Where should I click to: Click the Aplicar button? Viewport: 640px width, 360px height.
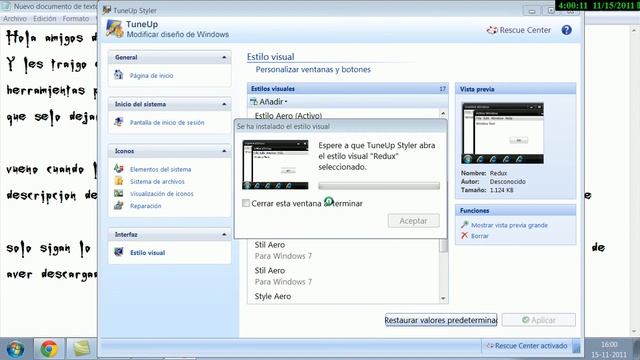click(x=539, y=320)
